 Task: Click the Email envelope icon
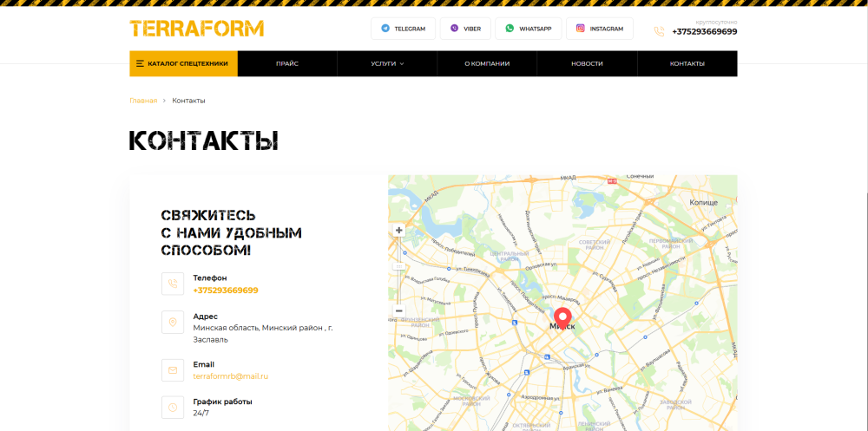click(173, 370)
